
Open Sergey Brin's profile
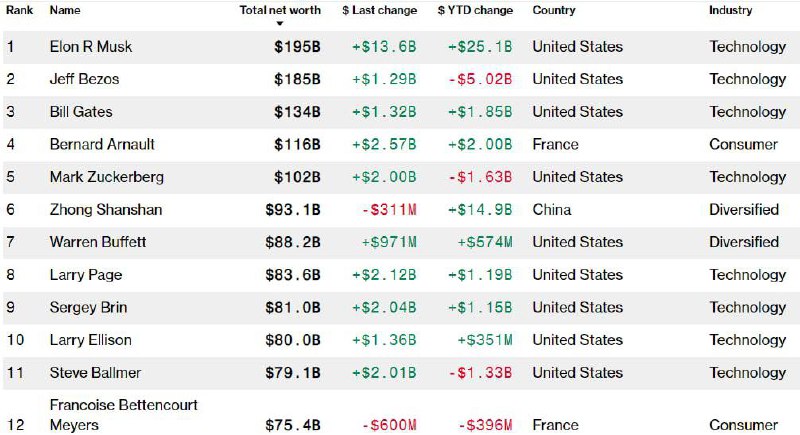tap(88, 307)
